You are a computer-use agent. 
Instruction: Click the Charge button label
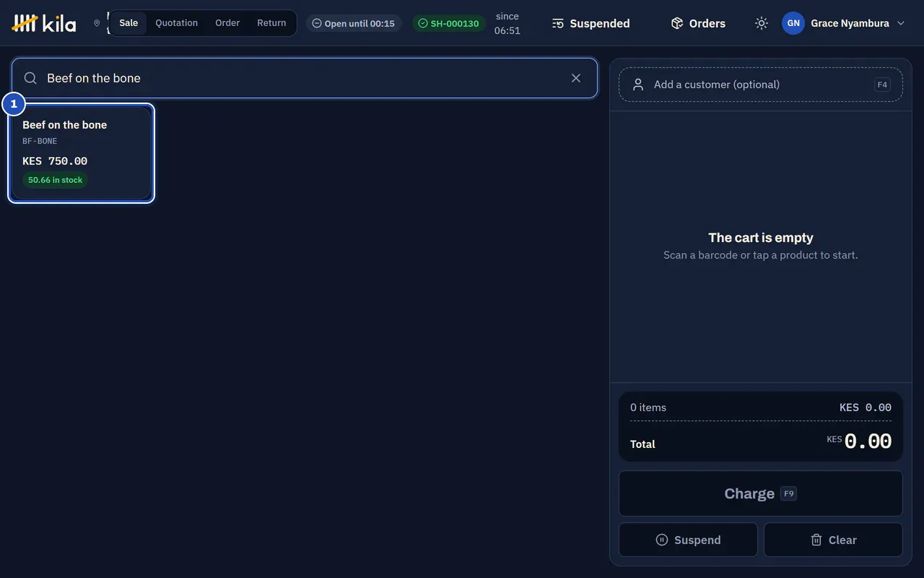pyautogui.click(x=749, y=493)
